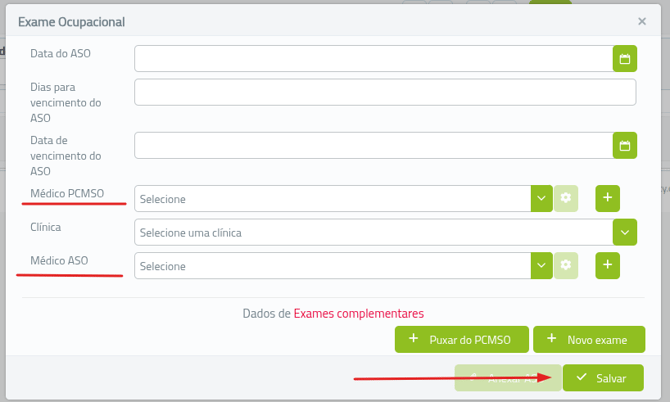Focus Dias para vencimento do ASO field
Image resolution: width=670 pixels, height=402 pixels.
coord(385,92)
